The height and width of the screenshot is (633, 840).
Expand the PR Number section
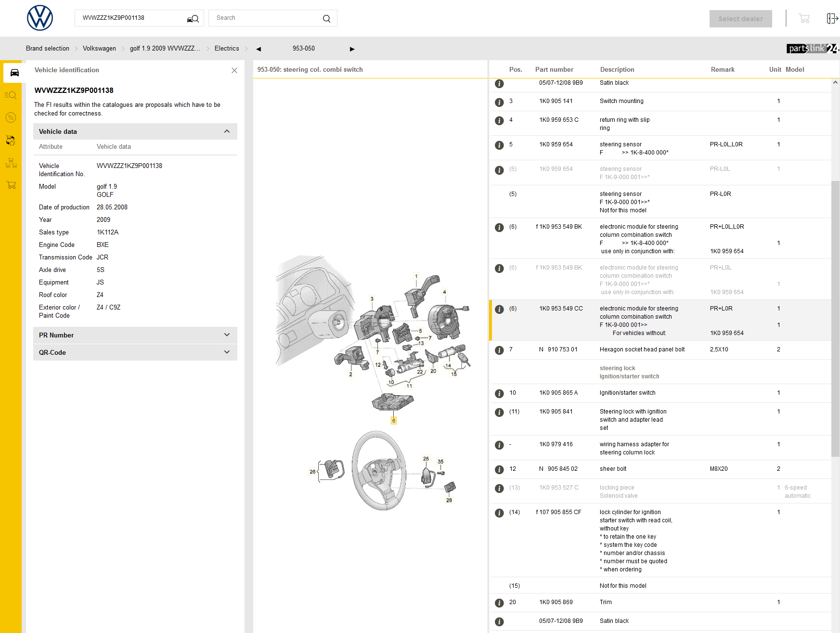coord(227,335)
